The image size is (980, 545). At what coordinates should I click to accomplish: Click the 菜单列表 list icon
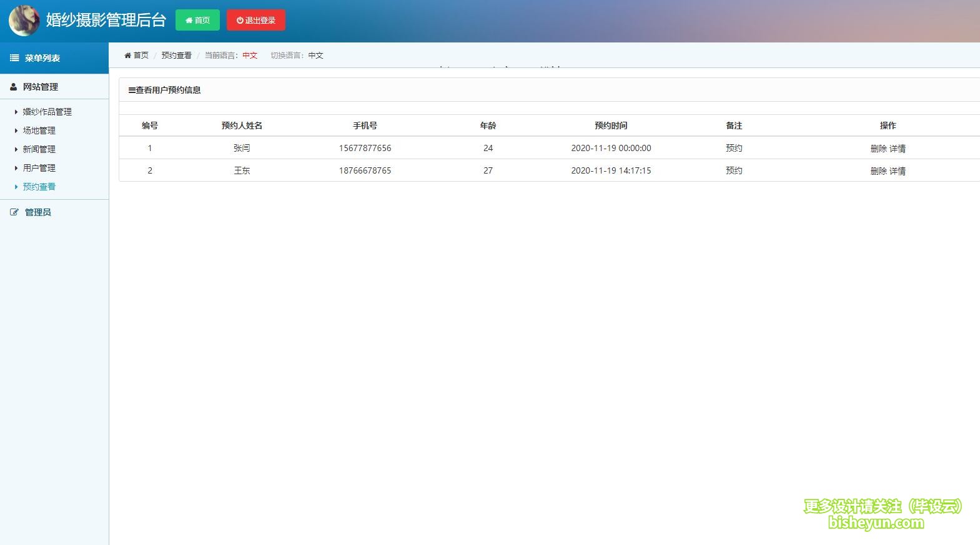[x=14, y=58]
